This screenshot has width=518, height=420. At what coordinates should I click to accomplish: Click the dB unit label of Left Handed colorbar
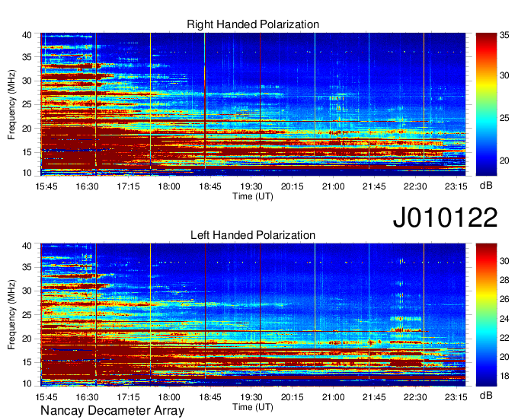pos(486,395)
